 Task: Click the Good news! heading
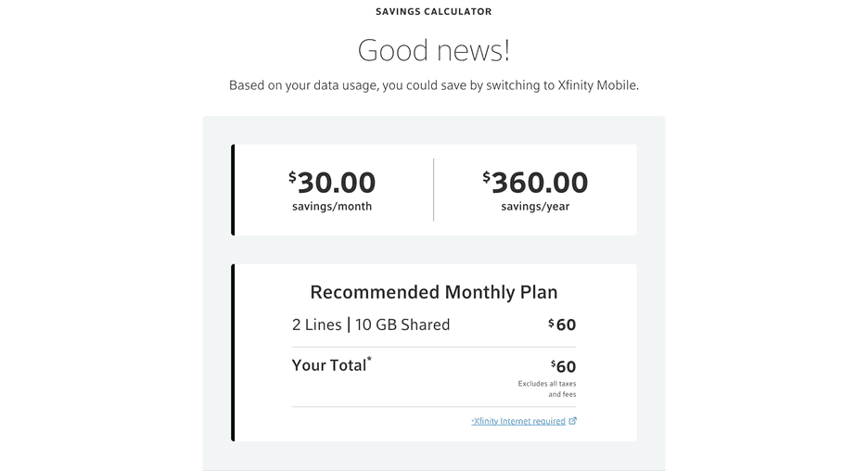(433, 50)
